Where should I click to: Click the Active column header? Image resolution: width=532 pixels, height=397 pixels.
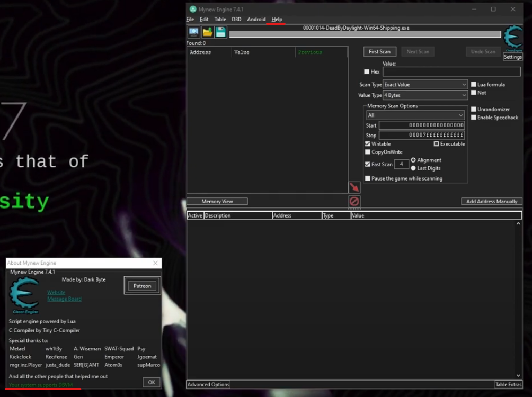(195, 215)
